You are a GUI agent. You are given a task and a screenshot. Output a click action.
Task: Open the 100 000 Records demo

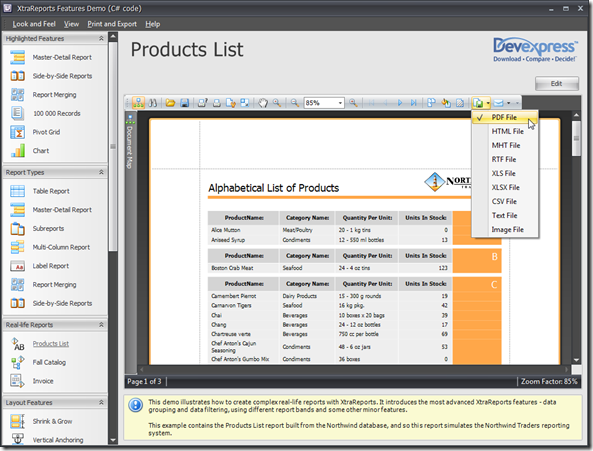tap(45, 113)
